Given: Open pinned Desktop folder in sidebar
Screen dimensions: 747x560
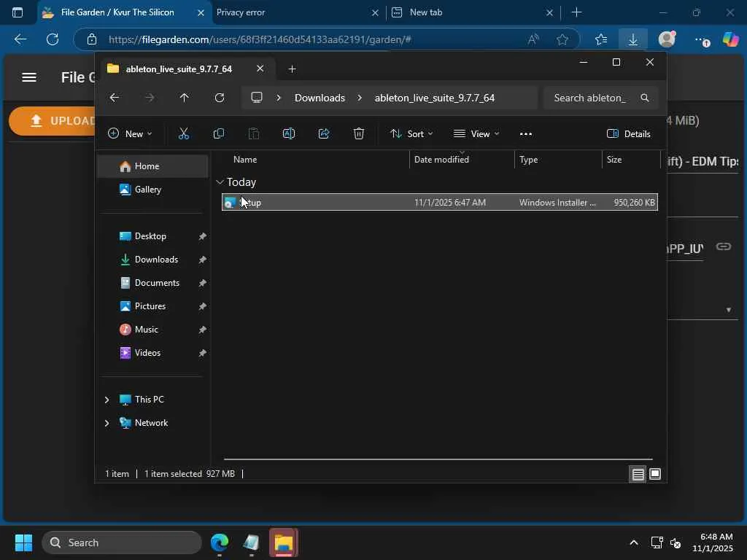Looking at the screenshot, I should coord(152,236).
